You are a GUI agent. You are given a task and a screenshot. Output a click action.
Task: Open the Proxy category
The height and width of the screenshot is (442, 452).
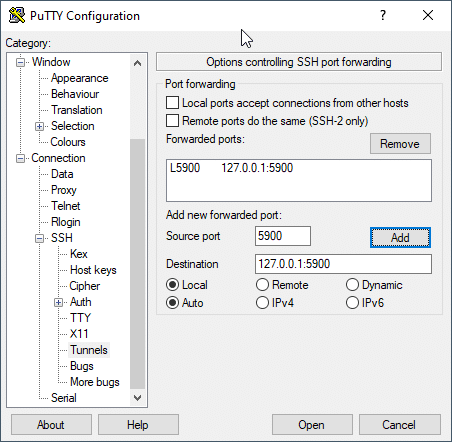point(64,190)
